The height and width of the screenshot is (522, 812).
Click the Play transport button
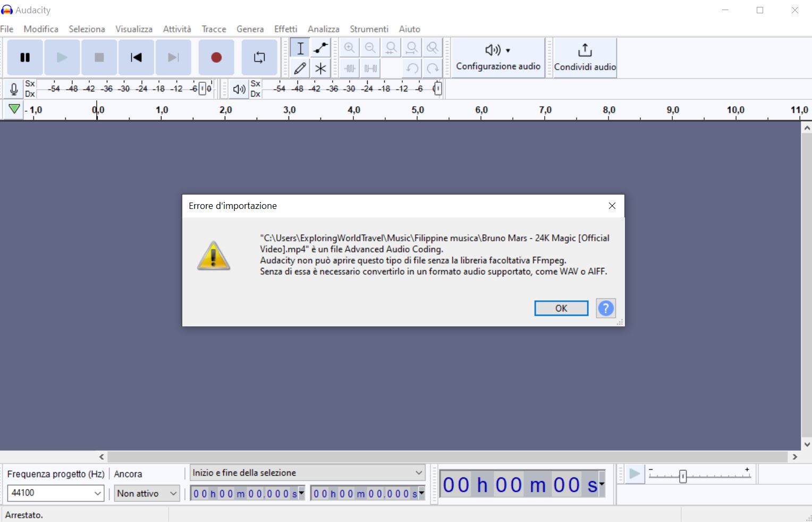(62, 57)
